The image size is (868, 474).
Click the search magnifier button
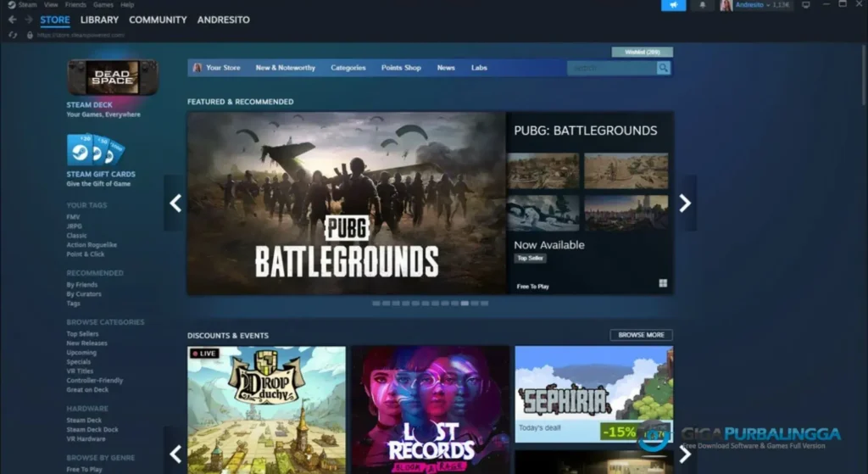(663, 68)
